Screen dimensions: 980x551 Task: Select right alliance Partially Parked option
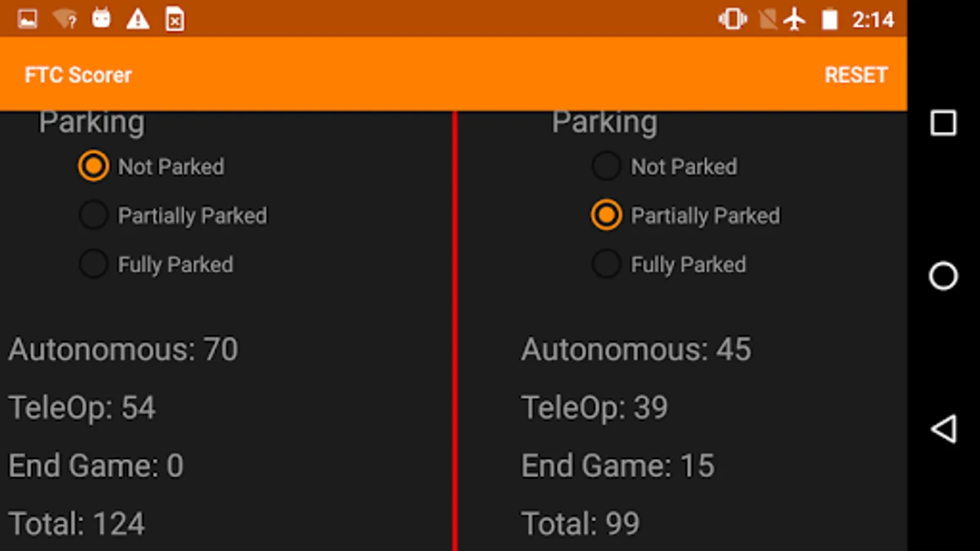click(606, 215)
